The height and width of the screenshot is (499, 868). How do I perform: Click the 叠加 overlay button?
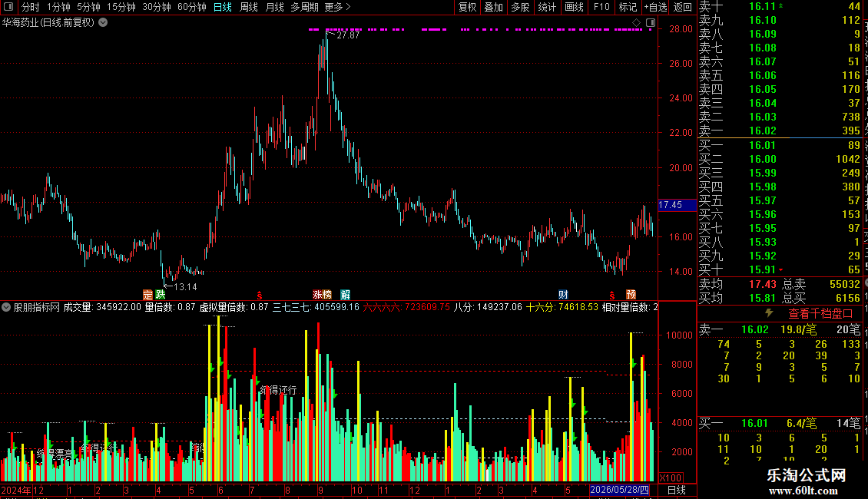click(x=494, y=7)
